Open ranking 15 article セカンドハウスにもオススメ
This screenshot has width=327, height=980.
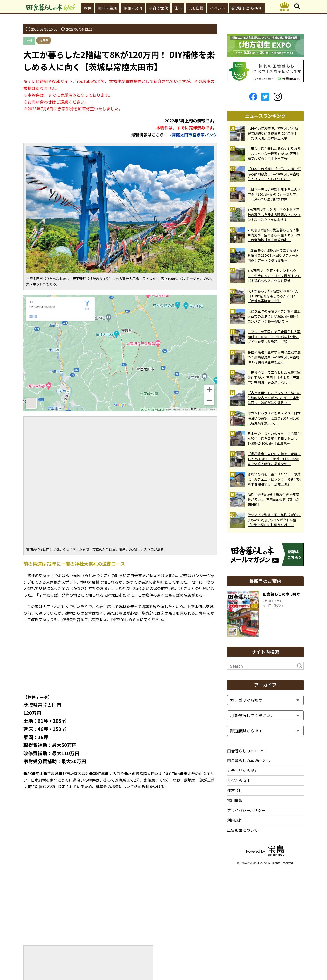(274, 418)
